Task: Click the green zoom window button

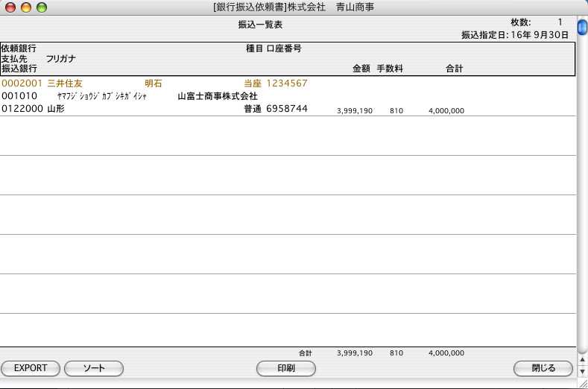Action: click(x=41, y=7)
